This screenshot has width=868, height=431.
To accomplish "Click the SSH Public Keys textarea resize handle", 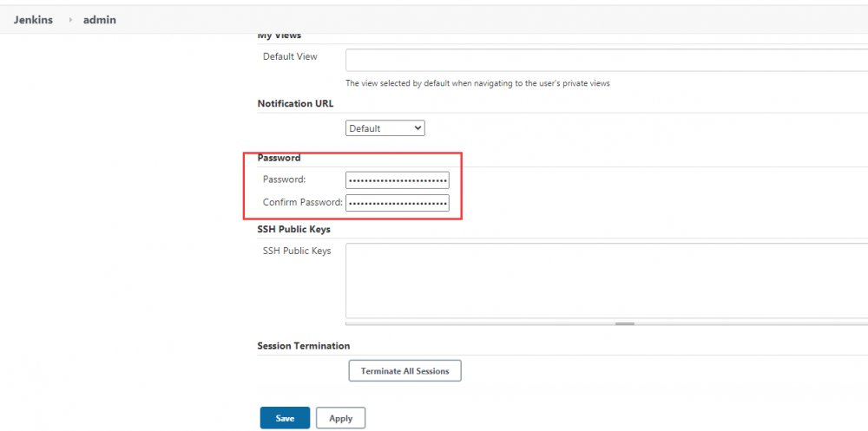I will click(625, 323).
